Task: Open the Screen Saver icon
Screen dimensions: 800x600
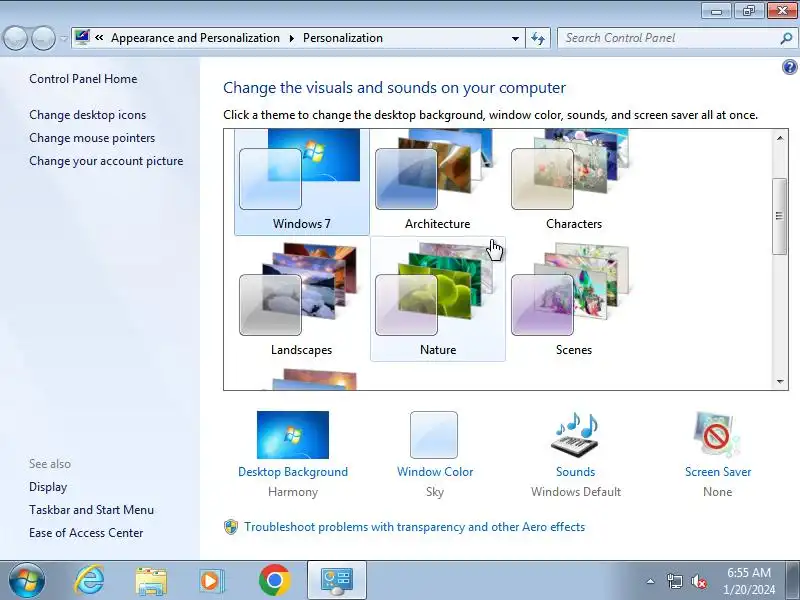Action: pyautogui.click(x=717, y=435)
